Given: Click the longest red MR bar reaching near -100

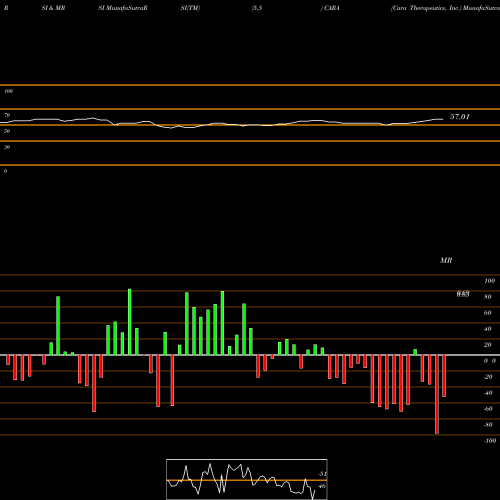Looking at the screenshot, I should point(437,394).
